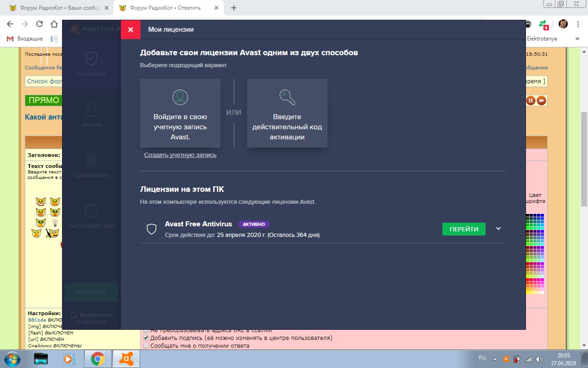Viewport: 588px width, 368px height.
Task: Pause the forum ticker with pause button
Action: tap(531, 100)
